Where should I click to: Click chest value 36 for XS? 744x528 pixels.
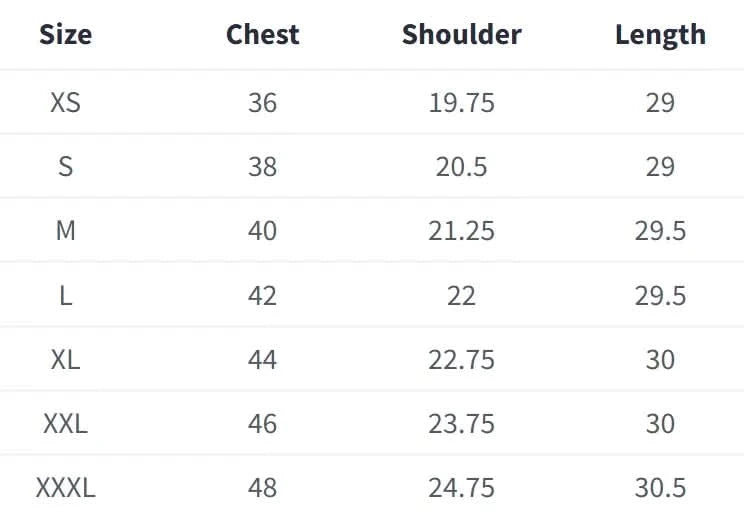pos(262,102)
